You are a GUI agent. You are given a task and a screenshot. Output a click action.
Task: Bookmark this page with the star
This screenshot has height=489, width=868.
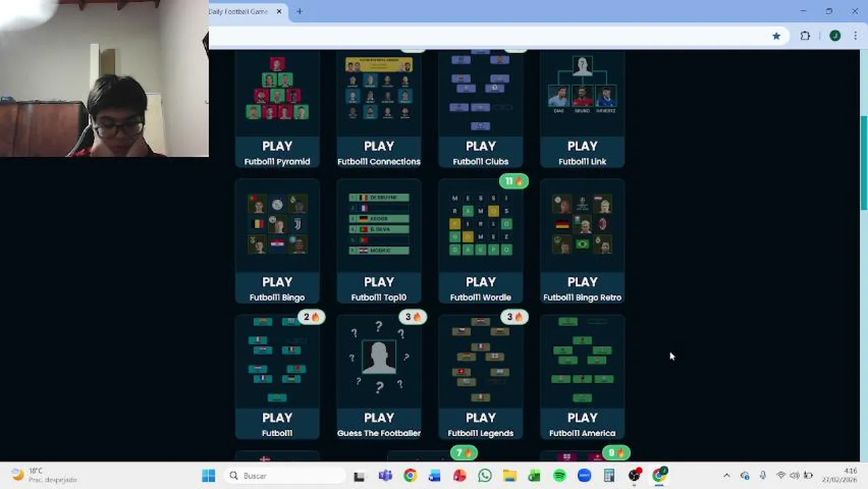776,36
